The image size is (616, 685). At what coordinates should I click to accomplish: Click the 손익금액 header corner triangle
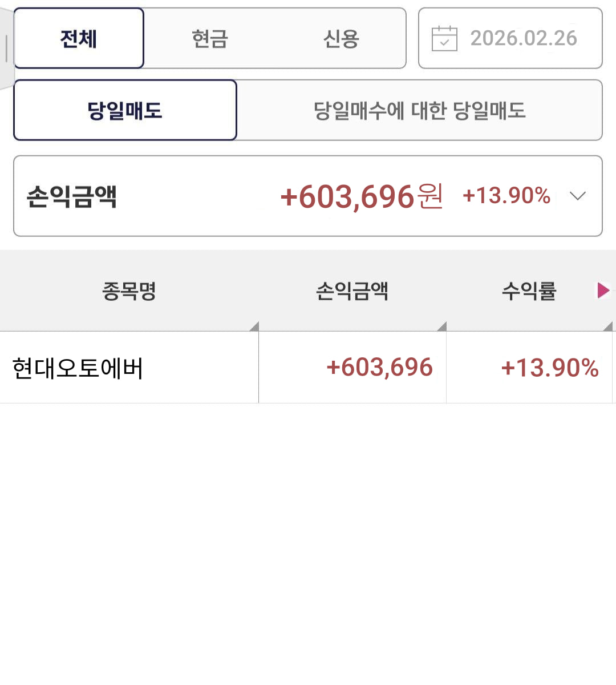(x=442, y=327)
